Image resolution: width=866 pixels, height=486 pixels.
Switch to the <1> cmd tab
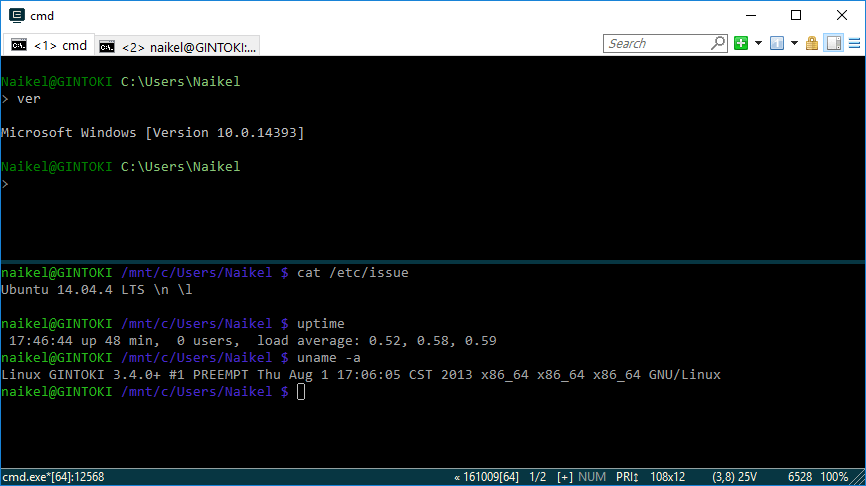point(48,46)
